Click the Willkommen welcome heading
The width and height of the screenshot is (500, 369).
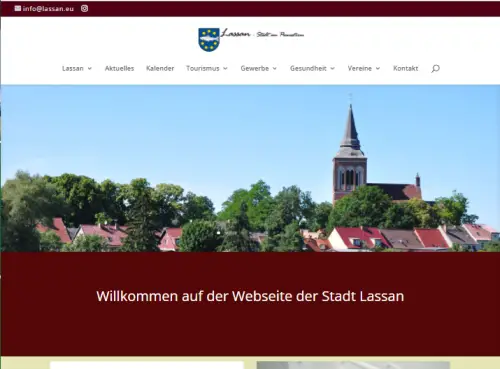coord(250,296)
